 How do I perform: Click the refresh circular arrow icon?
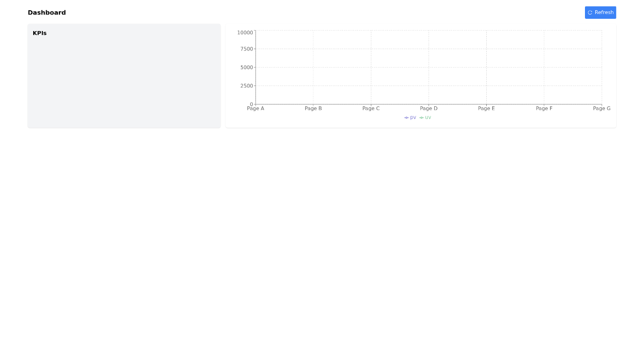[x=590, y=12]
